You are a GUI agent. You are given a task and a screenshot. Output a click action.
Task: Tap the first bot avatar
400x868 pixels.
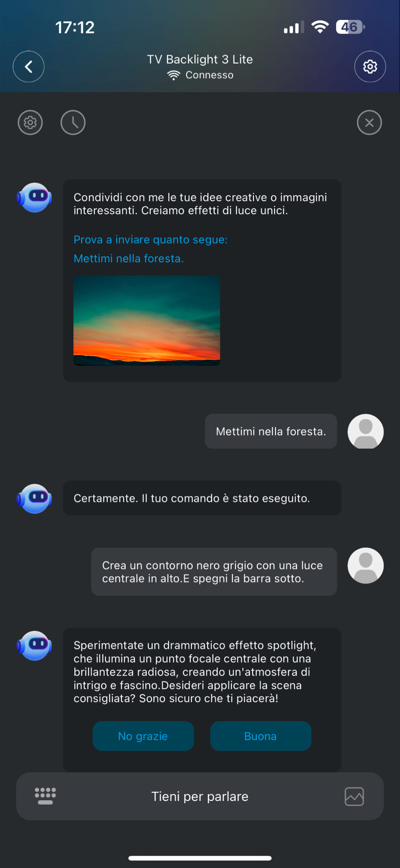coord(34,198)
